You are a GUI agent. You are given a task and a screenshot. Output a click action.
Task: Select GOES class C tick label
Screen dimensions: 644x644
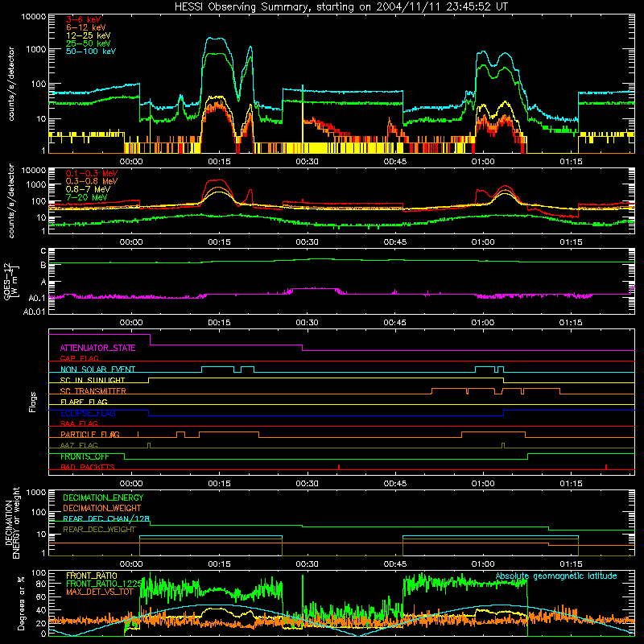point(43,250)
